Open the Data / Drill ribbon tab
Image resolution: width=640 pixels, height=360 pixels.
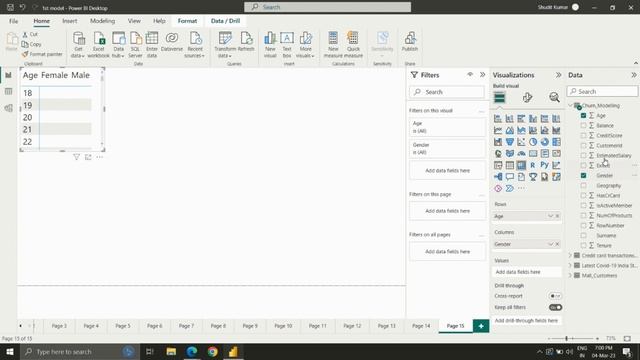point(225,21)
